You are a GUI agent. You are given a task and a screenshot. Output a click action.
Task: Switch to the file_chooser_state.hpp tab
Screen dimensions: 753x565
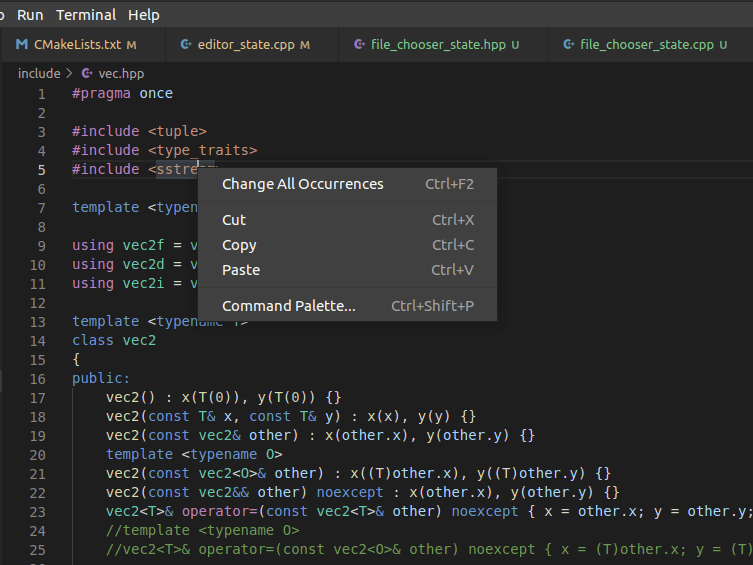(443, 45)
